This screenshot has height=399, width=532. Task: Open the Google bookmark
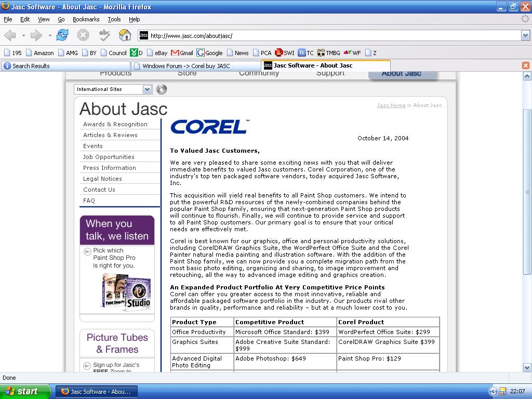pyautogui.click(x=210, y=53)
